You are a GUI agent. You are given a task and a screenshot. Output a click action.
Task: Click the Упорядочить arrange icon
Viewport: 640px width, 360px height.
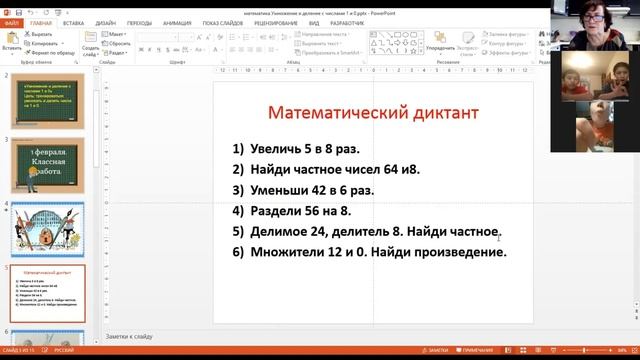pyautogui.click(x=440, y=38)
